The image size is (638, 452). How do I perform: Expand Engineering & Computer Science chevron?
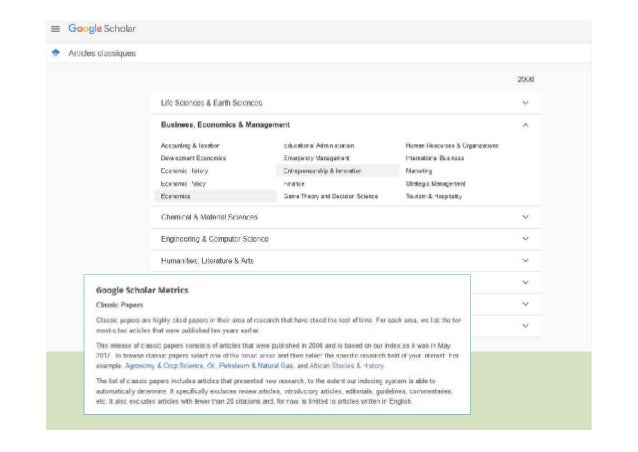click(525, 238)
